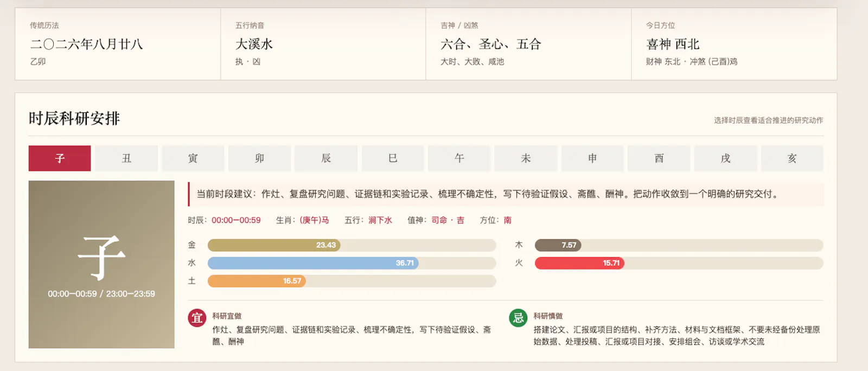Click the red 宜 circle icon

[197, 318]
